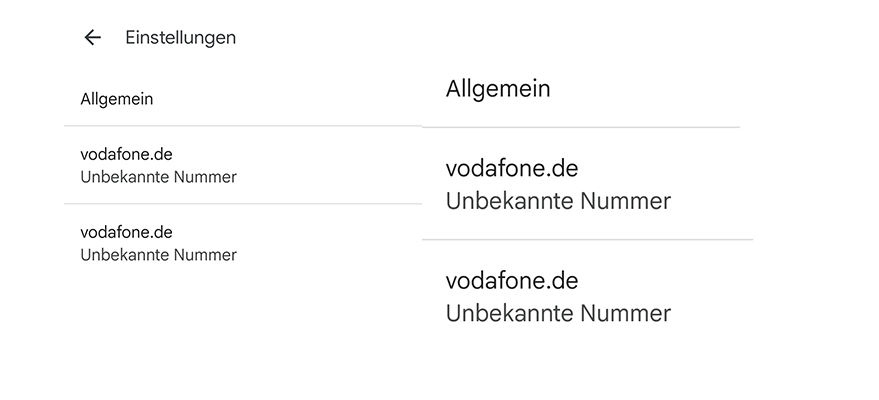This screenshot has width=879, height=400.
Task: Open Allgemein in the small left list
Action: coord(116,99)
